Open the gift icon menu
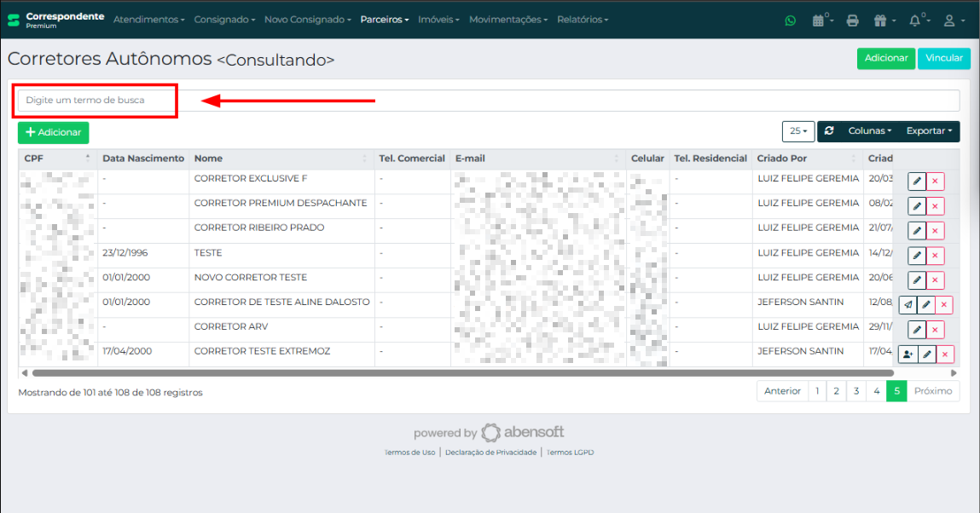The height and width of the screenshot is (513, 980). click(x=883, y=20)
